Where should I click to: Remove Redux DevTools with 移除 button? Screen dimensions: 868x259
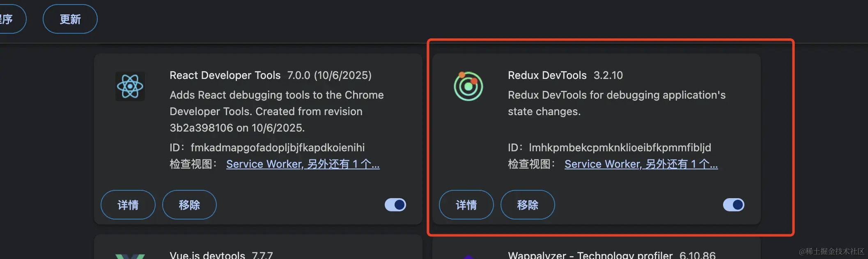[528, 205]
